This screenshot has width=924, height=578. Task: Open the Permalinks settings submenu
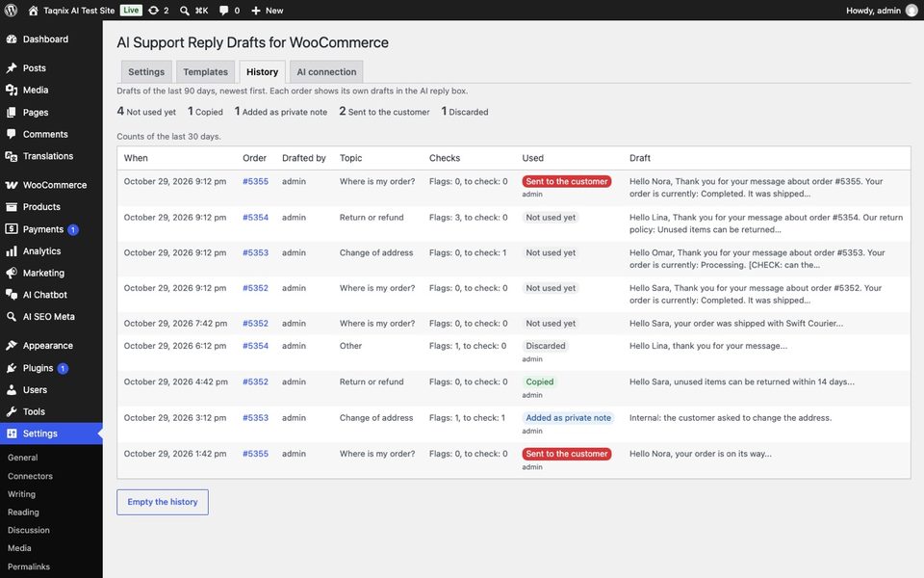(x=29, y=566)
